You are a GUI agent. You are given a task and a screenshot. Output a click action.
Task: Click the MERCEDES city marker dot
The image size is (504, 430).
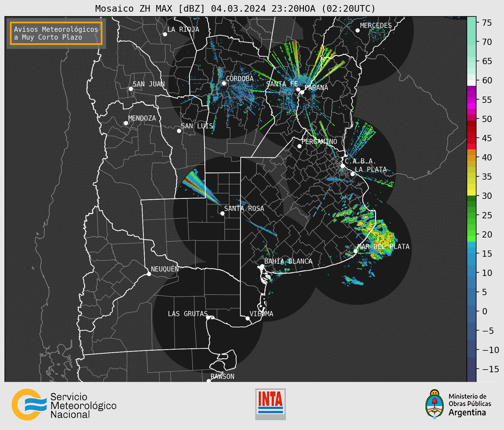tap(358, 31)
